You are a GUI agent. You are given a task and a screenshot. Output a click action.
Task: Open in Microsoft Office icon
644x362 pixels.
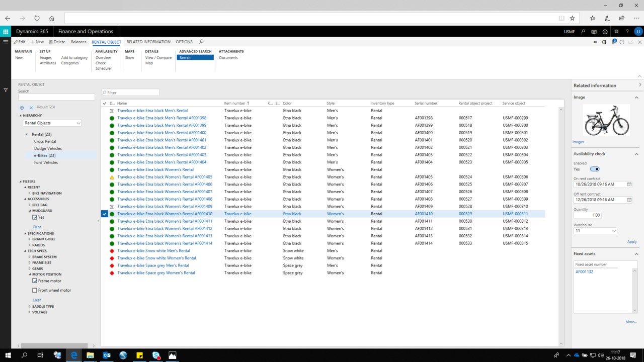tap(604, 42)
